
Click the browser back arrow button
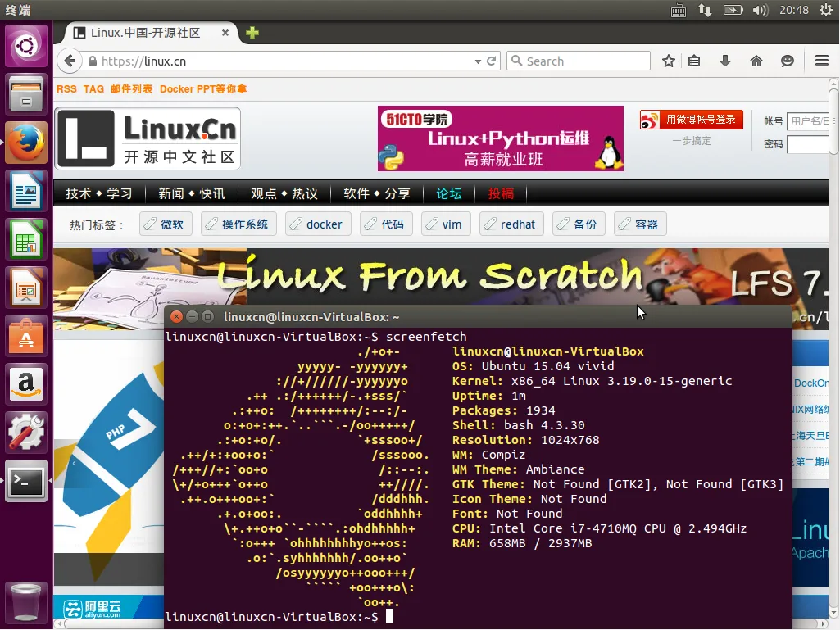70,61
